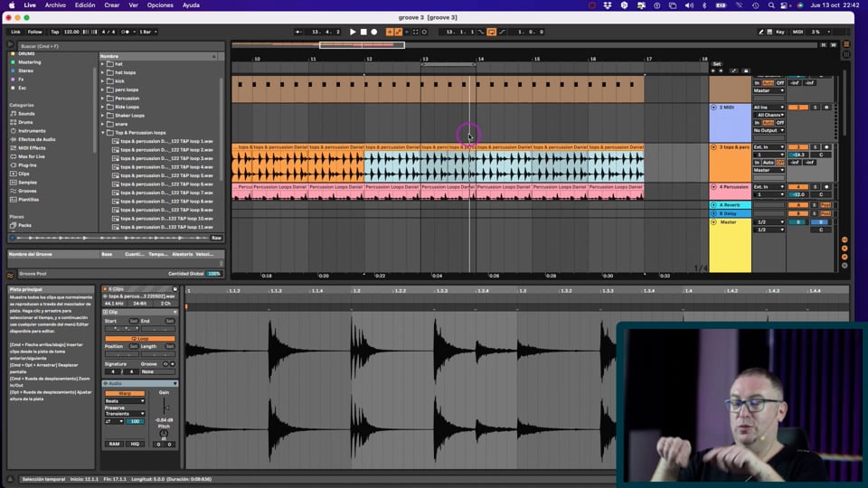868x488 pixels.
Task: Open Clips category in browser
Action: 24,174
